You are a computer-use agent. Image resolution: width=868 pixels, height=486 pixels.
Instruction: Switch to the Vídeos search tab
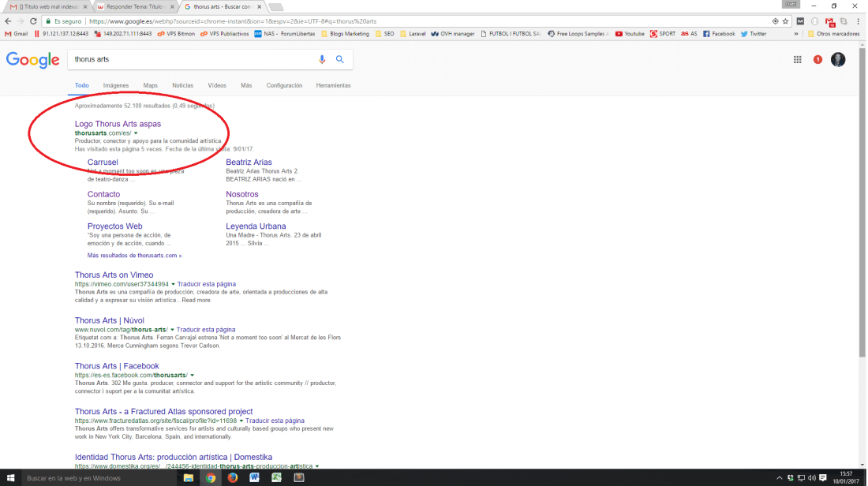click(x=217, y=85)
